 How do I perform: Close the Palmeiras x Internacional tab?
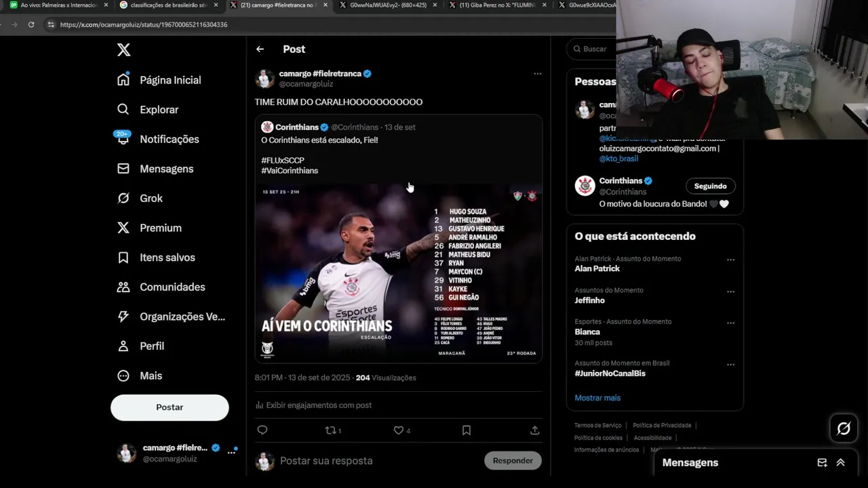pos(106,5)
